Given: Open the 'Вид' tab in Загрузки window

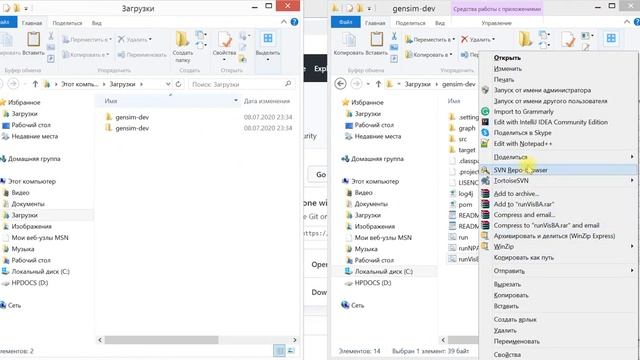Looking at the screenshot, I should (x=96, y=23).
